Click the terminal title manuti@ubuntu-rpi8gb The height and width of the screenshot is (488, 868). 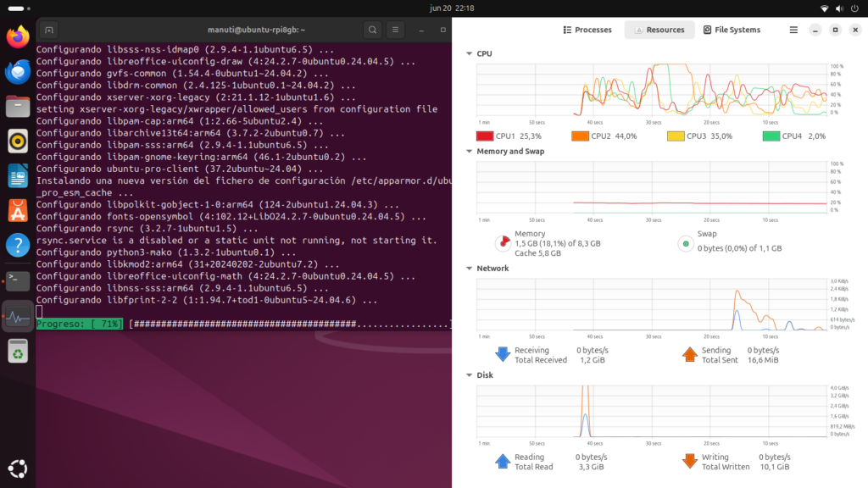(x=256, y=30)
